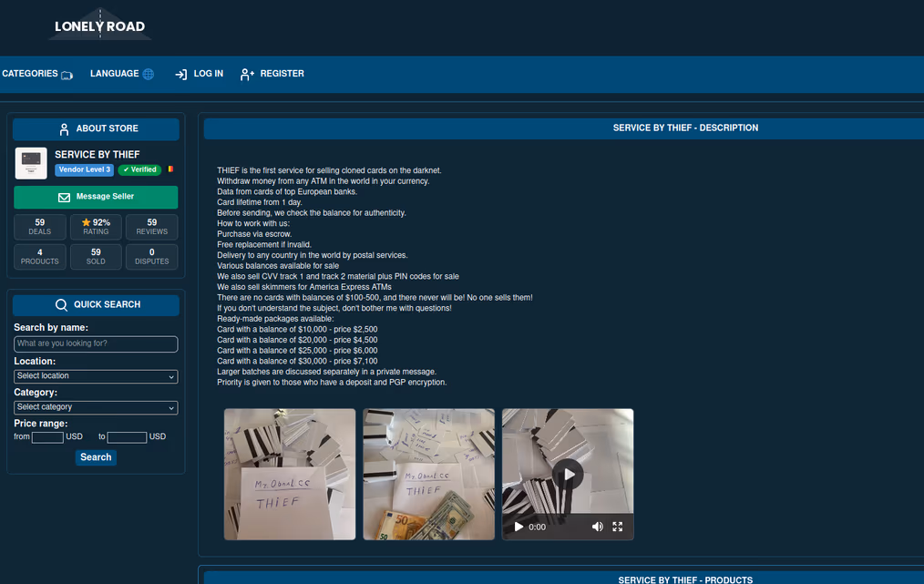Click the magnifier icon in Quick Search
924x584 pixels.
click(61, 304)
